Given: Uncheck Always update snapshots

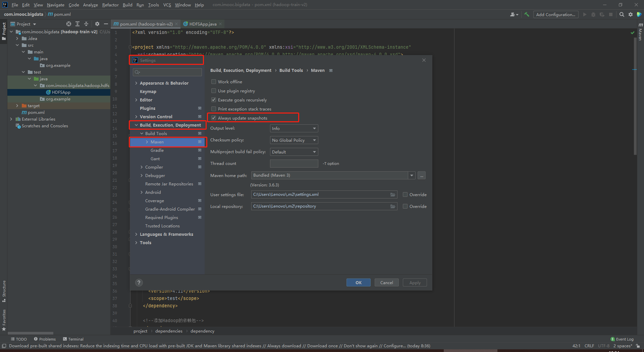Looking at the screenshot, I should tap(214, 118).
